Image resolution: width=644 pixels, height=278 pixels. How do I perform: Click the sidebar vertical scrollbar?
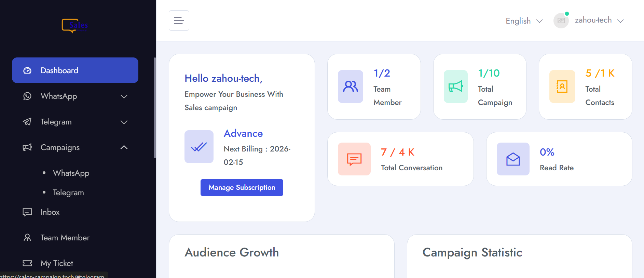(x=155, y=108)
